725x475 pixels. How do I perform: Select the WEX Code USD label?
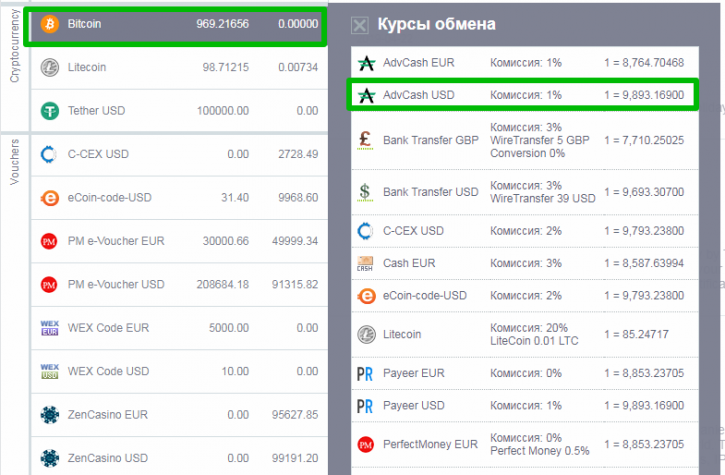tap(108, 371)
